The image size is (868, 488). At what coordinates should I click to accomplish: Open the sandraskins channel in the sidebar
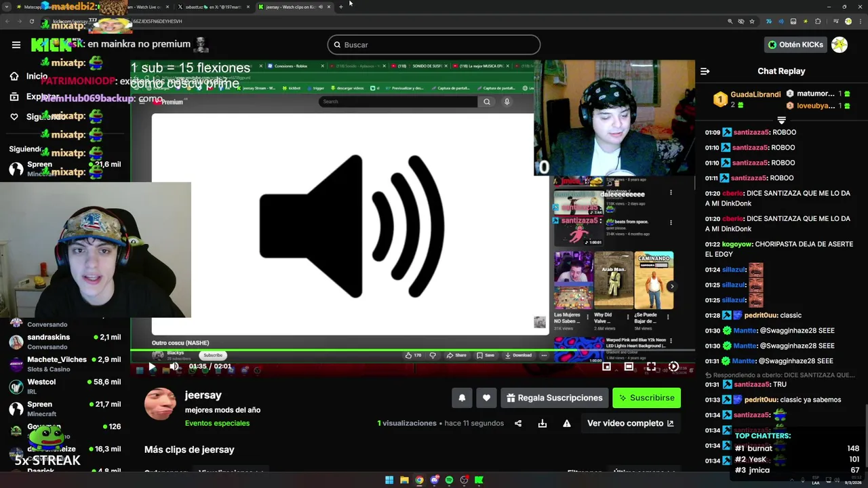66,342
